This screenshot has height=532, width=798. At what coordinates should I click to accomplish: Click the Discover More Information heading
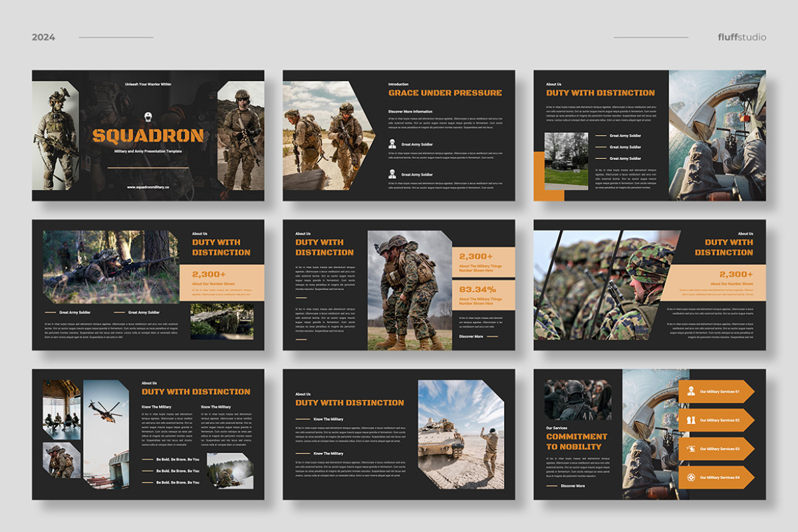[x=411, y=111]
